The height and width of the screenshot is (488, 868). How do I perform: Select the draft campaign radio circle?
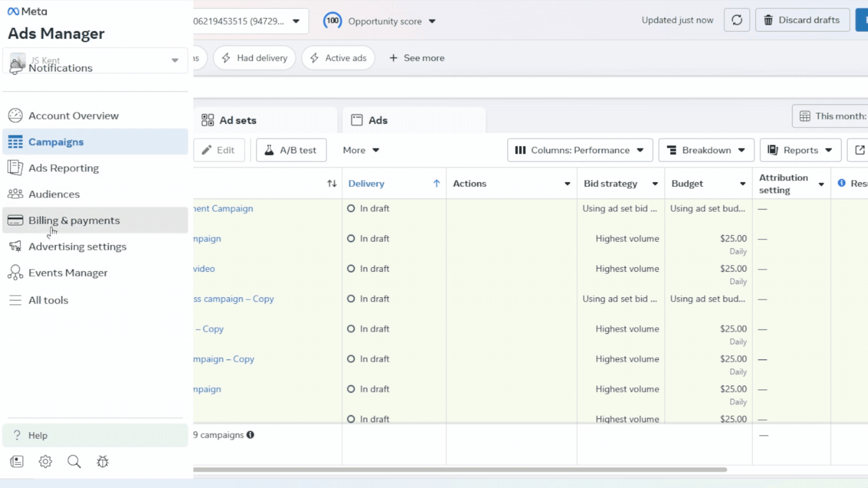click(x=350, y=208)
